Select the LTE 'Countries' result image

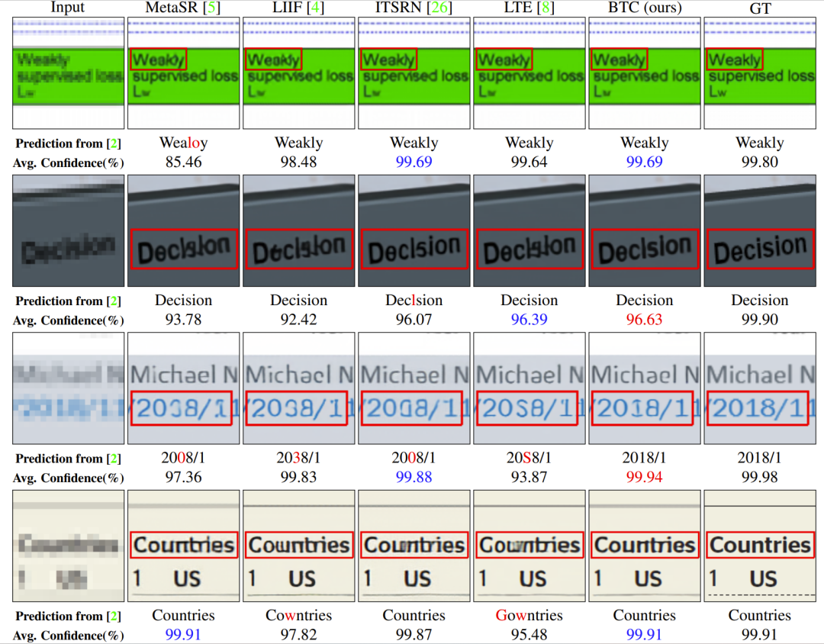(x=529, y=546)
